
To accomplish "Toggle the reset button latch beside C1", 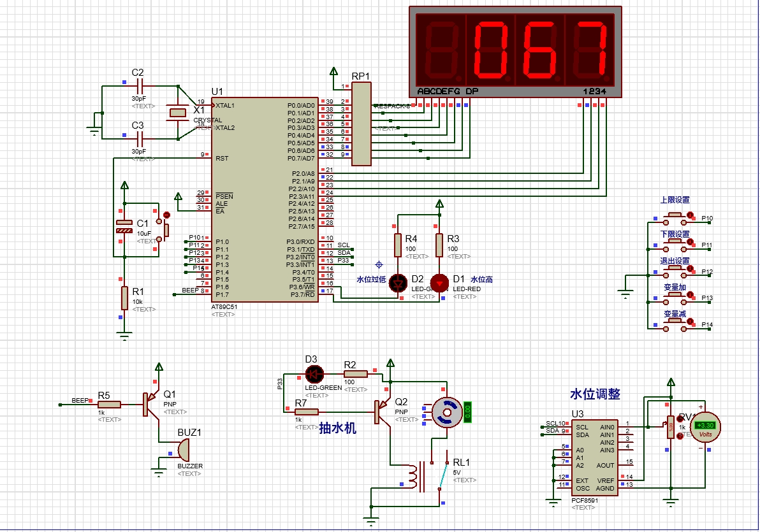I will click(167, 215).
